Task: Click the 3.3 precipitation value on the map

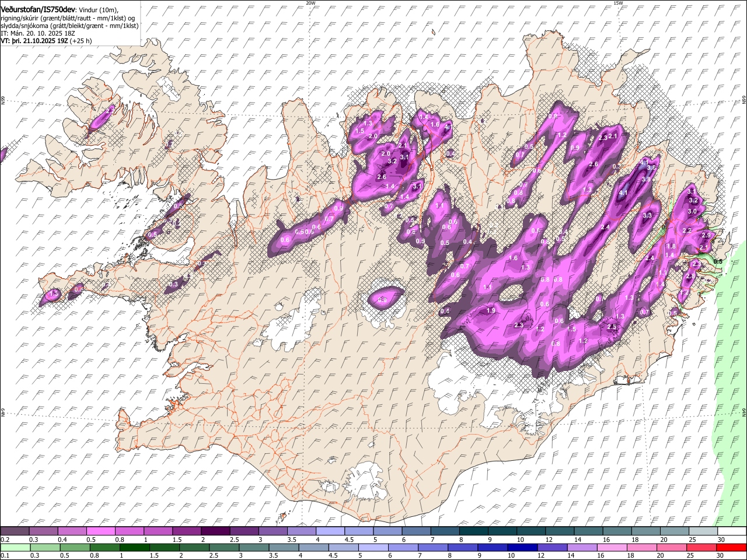Action: click(x=647, y=215)
